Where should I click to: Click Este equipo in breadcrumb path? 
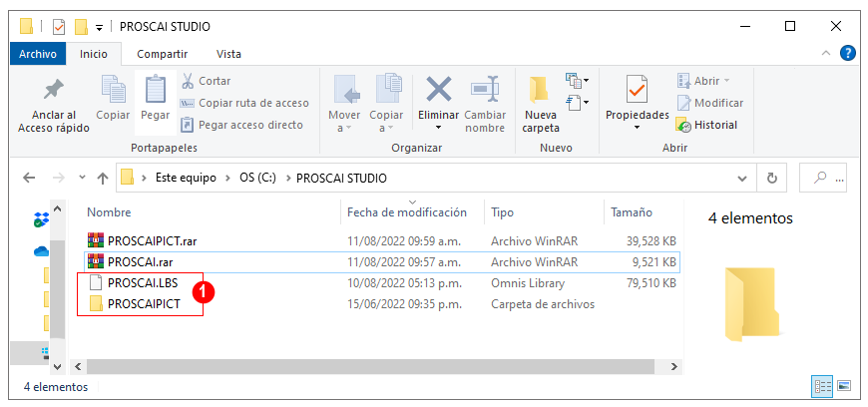186,179
